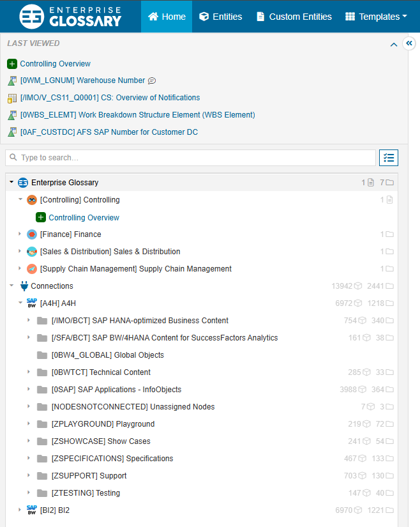
Task: Open the Templates dropdown menu
Action: tap(376, 17)
